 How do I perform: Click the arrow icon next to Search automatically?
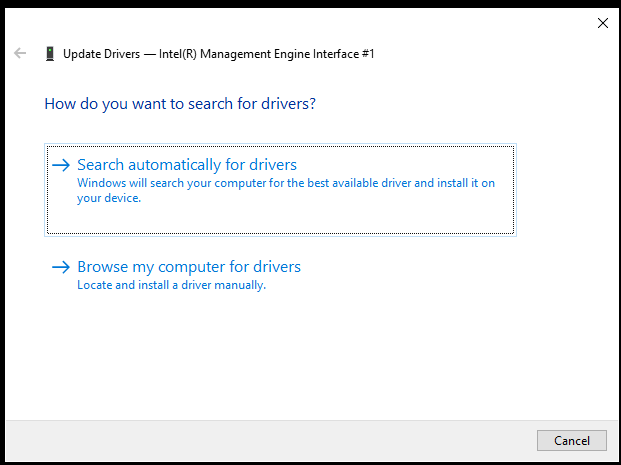tap(61, 165)
